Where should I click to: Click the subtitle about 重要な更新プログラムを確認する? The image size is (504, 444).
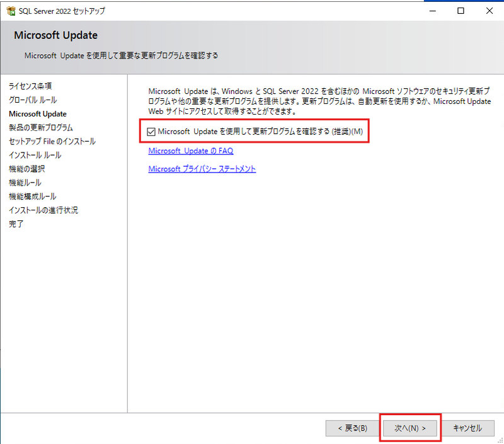point(121,55)
